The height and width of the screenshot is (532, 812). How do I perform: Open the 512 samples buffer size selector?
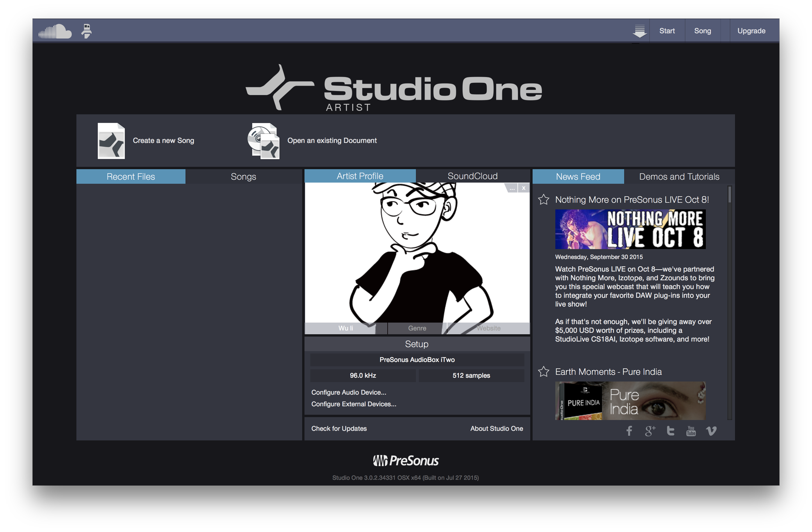(471, 375)
